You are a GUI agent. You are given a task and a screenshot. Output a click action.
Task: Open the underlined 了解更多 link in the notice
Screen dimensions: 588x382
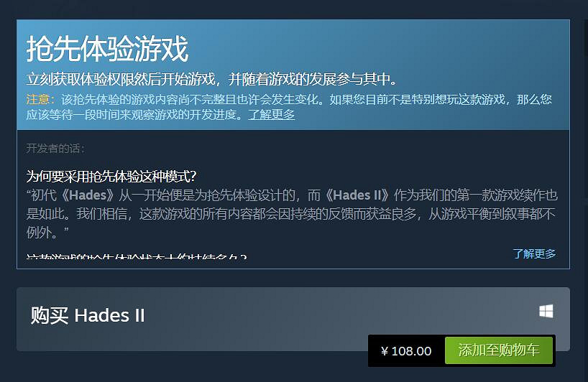(x=272, y=115)
